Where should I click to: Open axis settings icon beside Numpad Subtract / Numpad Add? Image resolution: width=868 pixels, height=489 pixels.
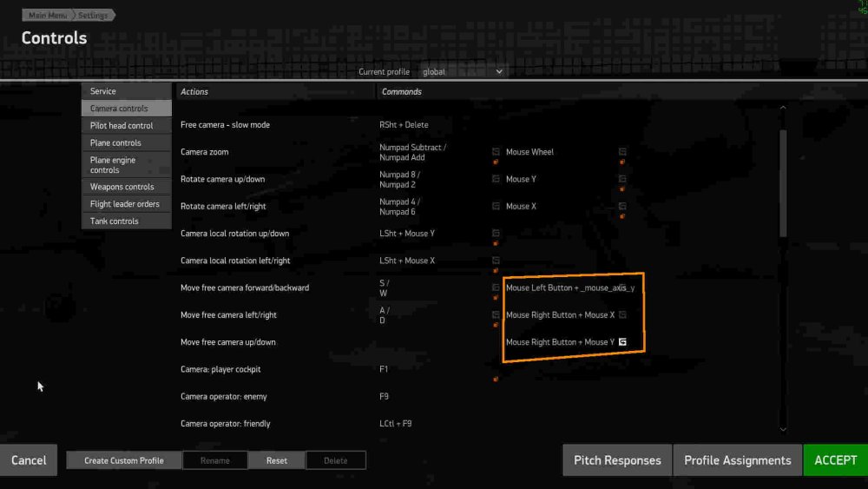point(496,152)
